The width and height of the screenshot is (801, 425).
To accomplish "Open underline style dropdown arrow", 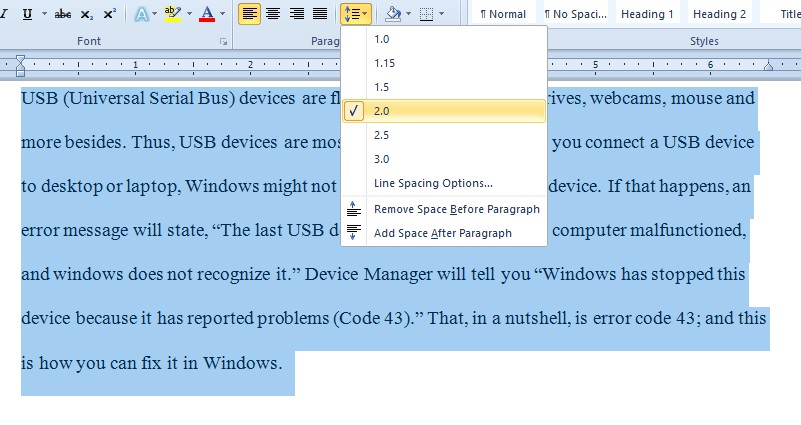I will click(x=44, y=14).
